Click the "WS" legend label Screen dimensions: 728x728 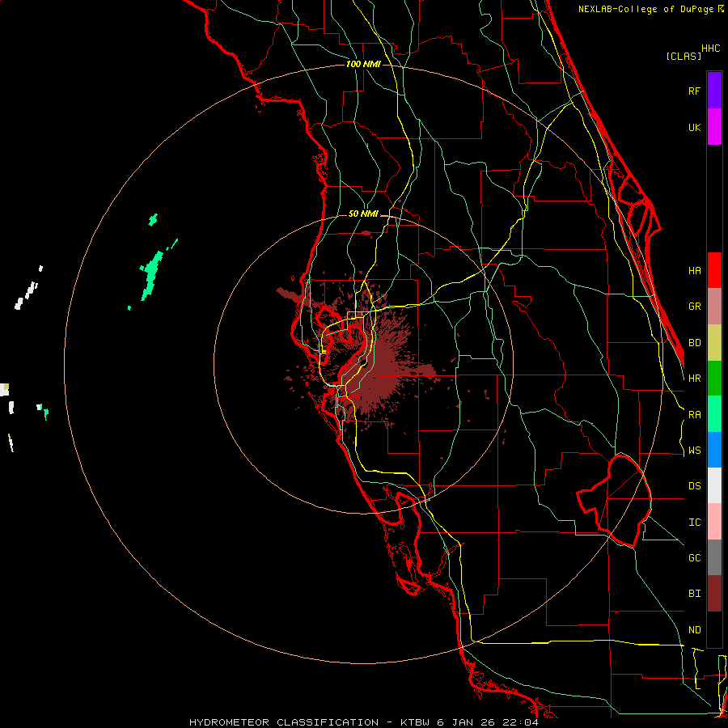(x=694, y=451)
